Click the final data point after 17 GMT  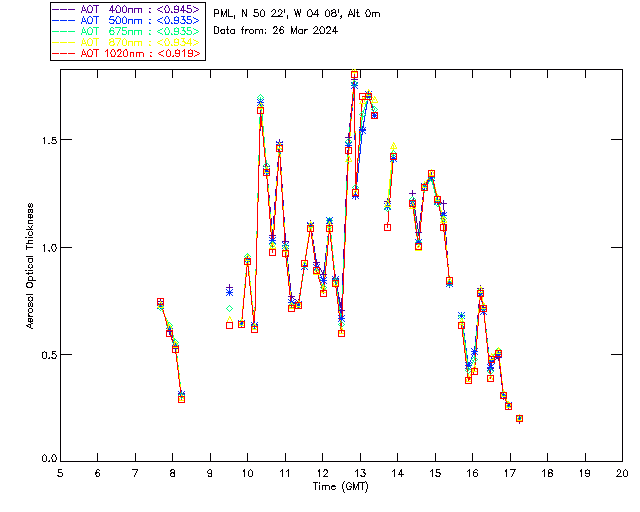coord(519,418)
